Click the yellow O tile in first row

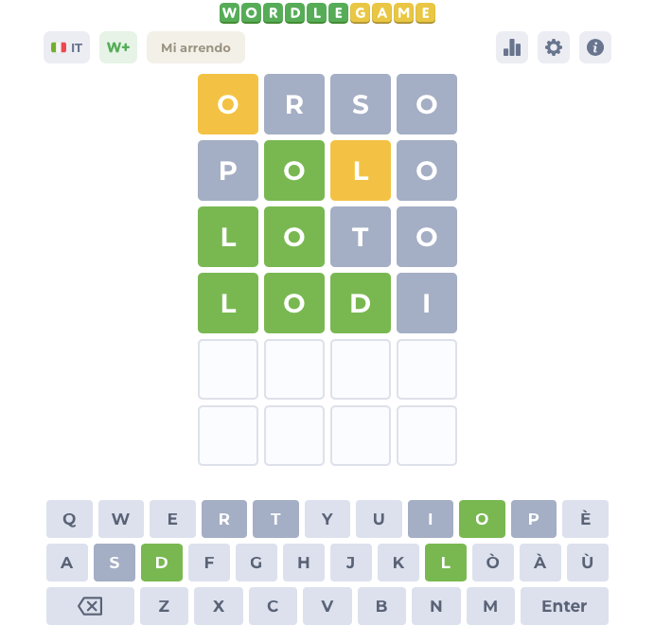pos(228,104)
